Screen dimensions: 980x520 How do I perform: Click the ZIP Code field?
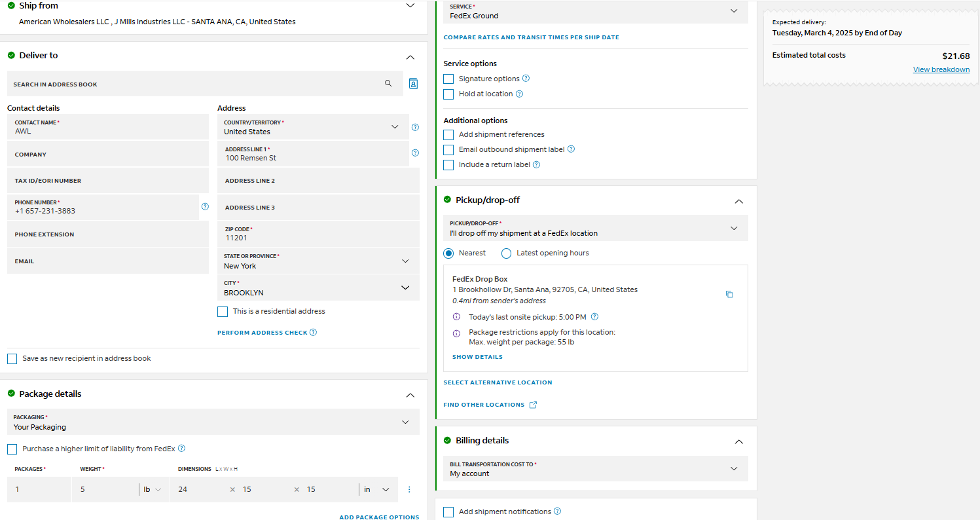click(x=318, y=234)
